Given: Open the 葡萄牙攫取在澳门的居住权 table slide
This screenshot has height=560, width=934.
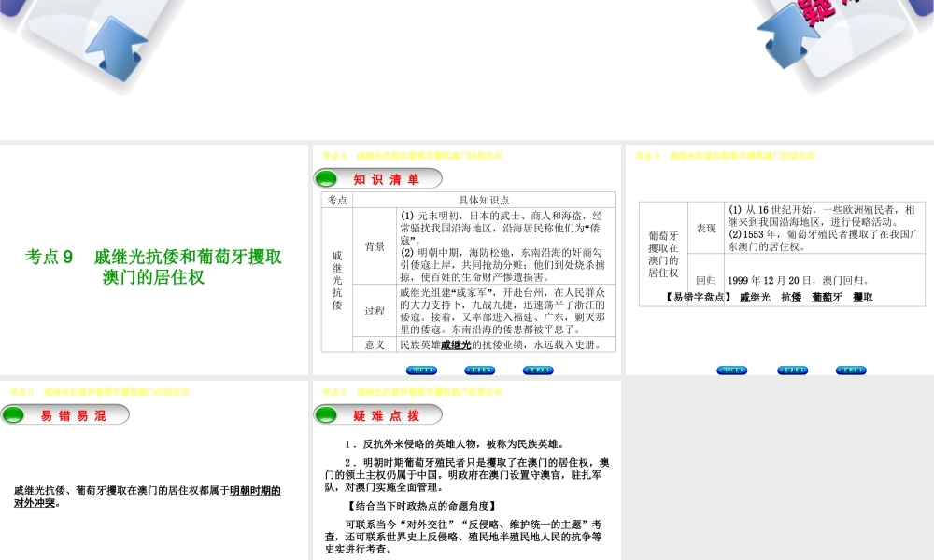Looking at the screenshot, I should tap(780, 259).
